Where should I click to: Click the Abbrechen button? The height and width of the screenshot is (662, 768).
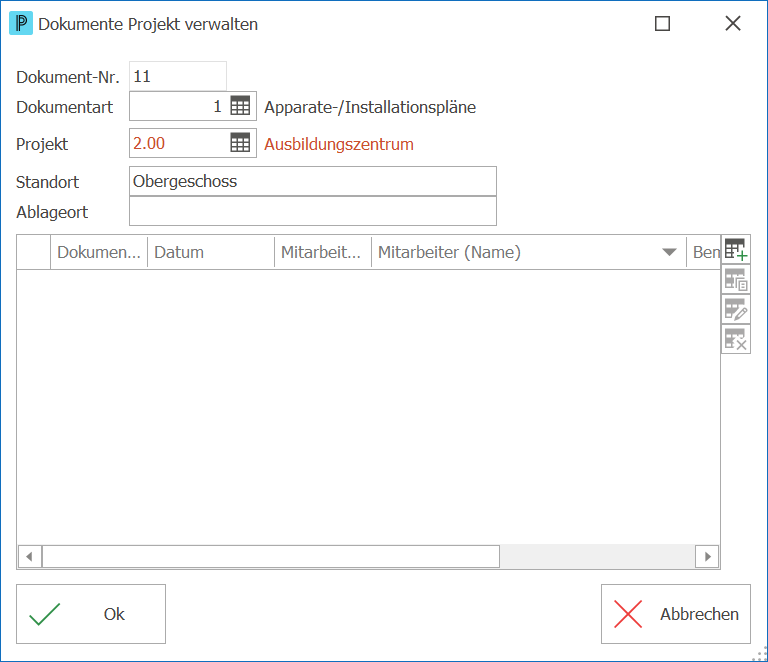676,614
